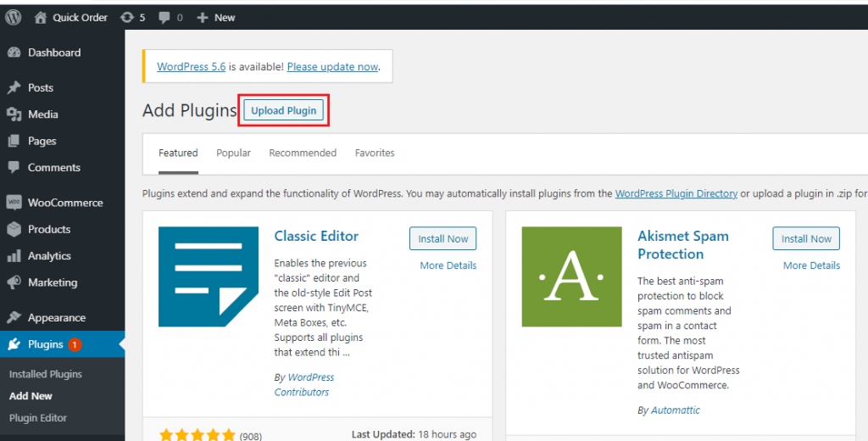Open the Classic Editor title link
Image resolution: width=868 pixels, height=441 pixels.
(316, 236)
